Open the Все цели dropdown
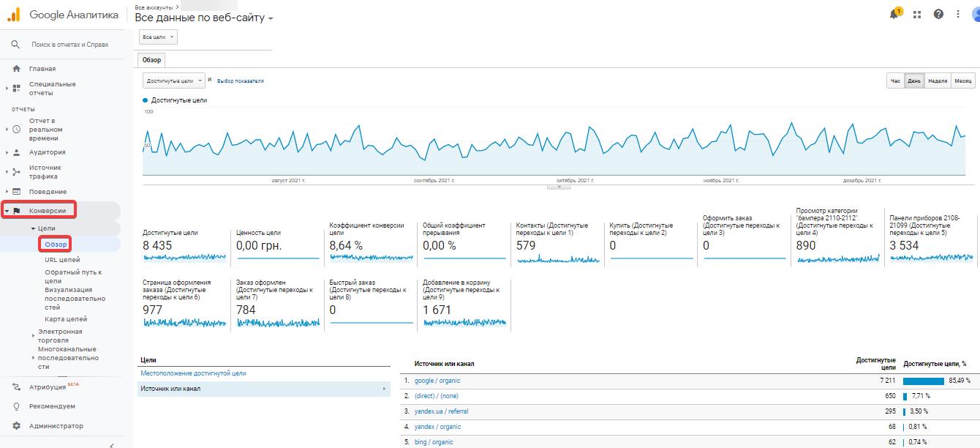This screenshot has height=448, width=980. (x=158, y=37)
